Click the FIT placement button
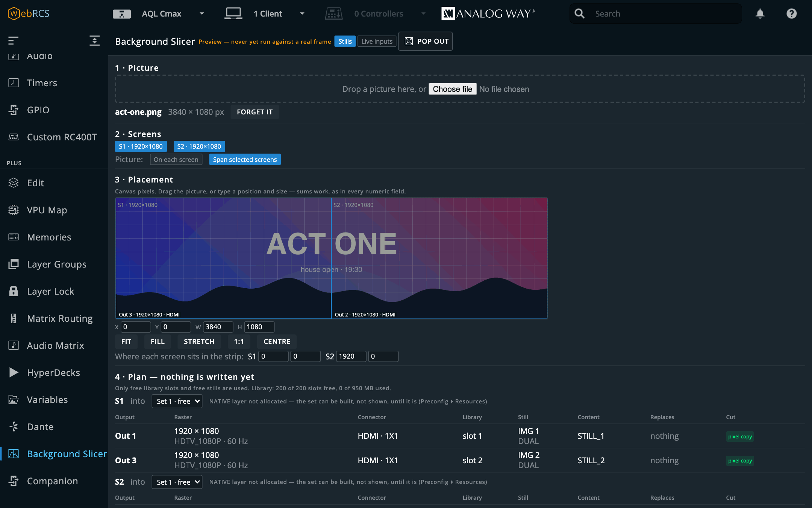 pos(126,342)
